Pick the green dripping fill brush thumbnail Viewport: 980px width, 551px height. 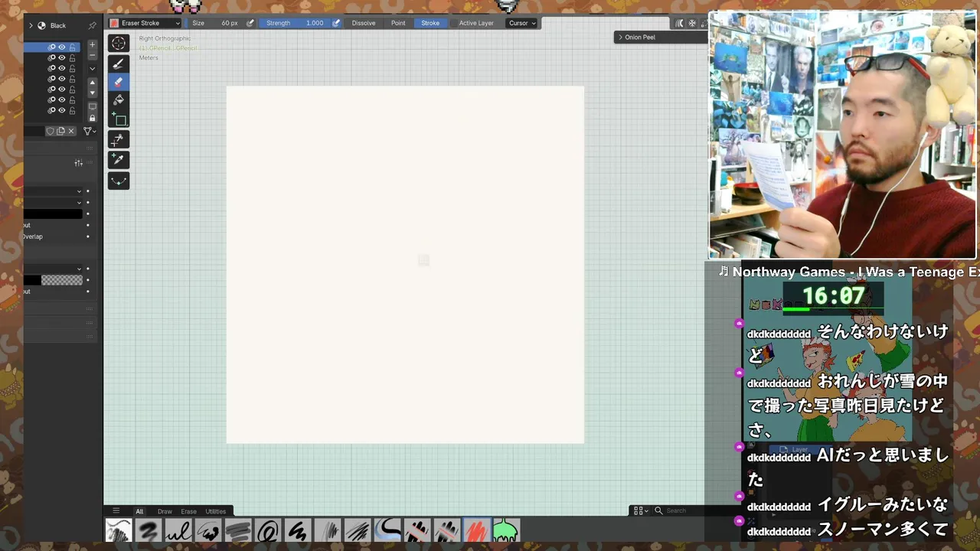point(506,530)
